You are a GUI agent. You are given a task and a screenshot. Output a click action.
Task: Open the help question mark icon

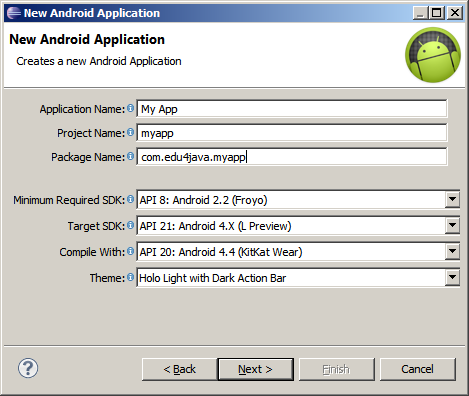coord(28,368)
